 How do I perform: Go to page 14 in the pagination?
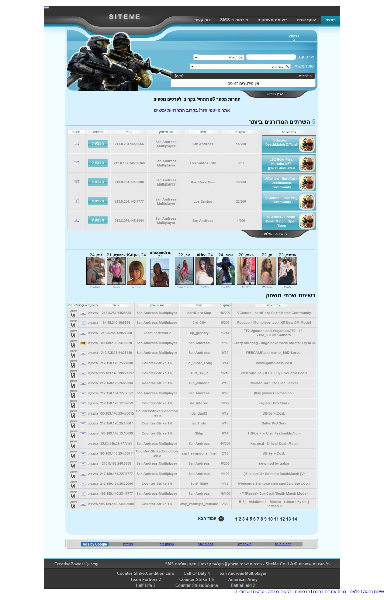pyautogui.click(x=295, y=519)
